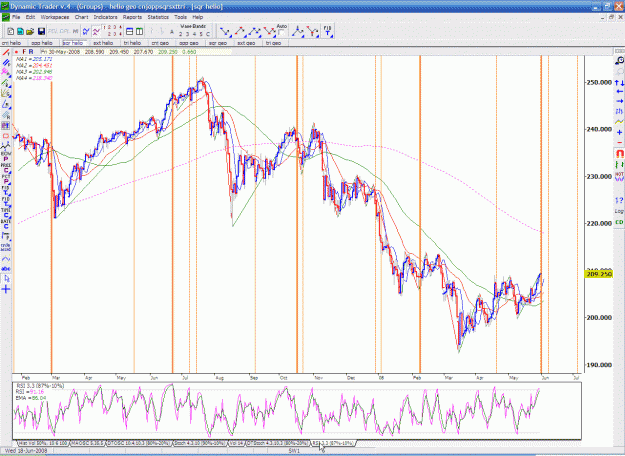Click the new chart document icon
This screenshot has height=456, width=625.
click(x=11, y=31)
